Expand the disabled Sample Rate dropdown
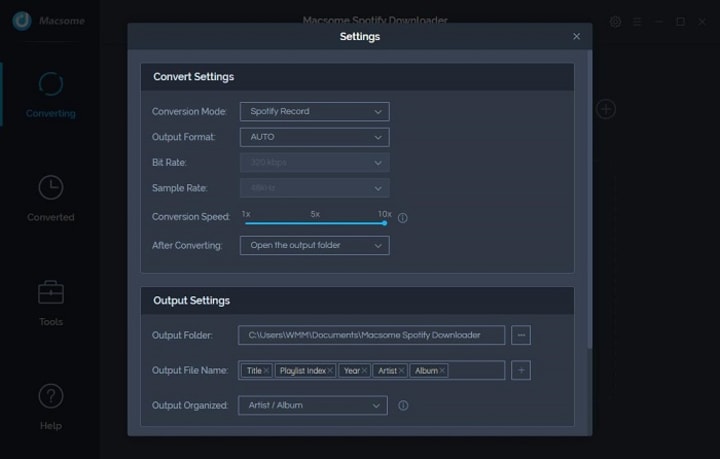Screen dimensions: 720x459 point(315,188)
